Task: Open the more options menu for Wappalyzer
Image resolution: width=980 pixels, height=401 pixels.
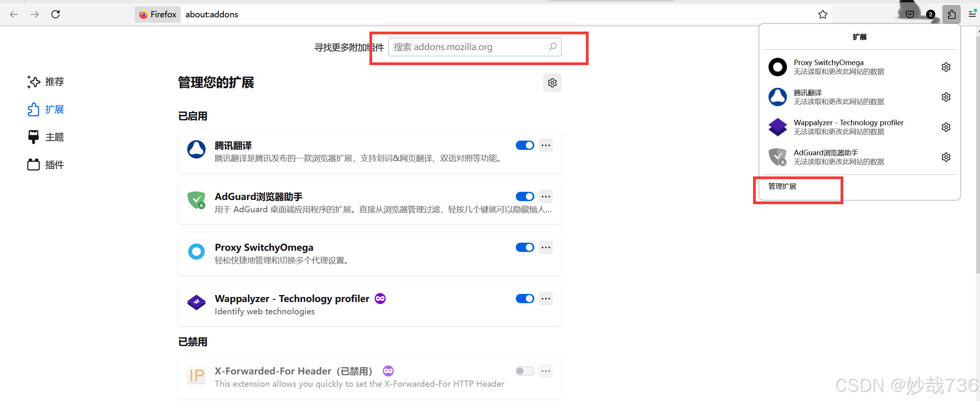Action: pyautogui.click(x=546, y=299)
